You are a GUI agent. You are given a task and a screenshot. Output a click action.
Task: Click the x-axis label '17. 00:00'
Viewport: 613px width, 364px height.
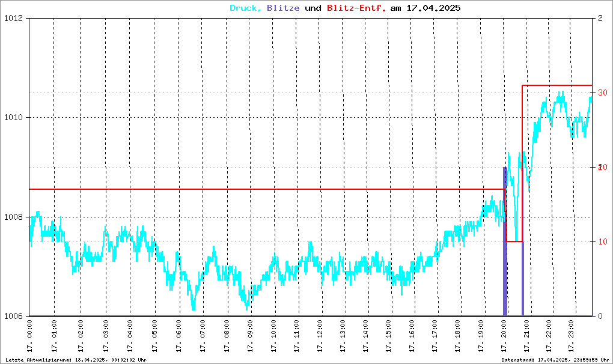pos(29,336)
